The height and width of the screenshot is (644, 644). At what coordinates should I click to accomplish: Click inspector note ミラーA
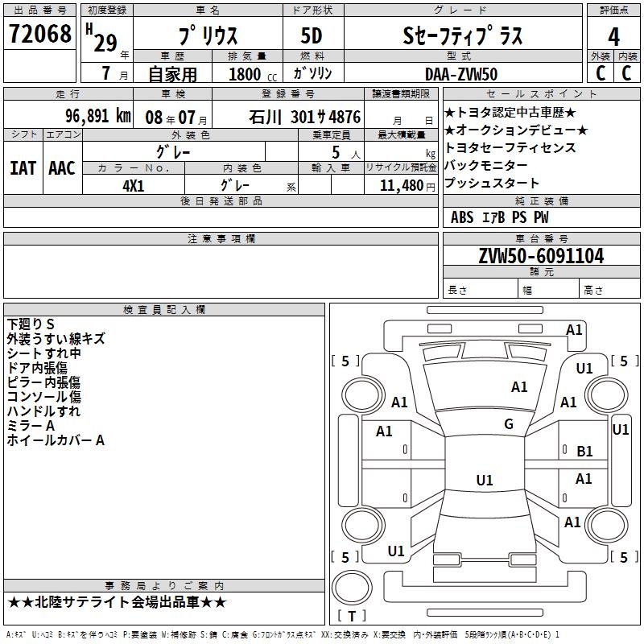pos(31,426)
